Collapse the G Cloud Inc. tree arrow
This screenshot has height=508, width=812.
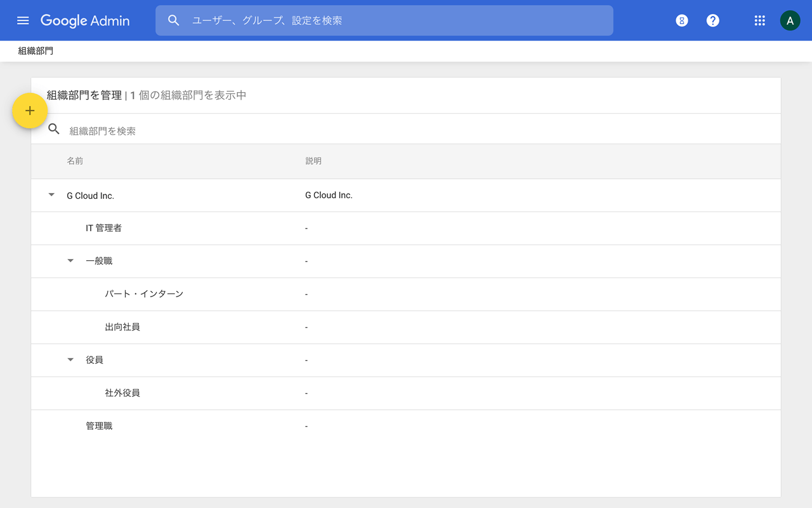(51, 195)
